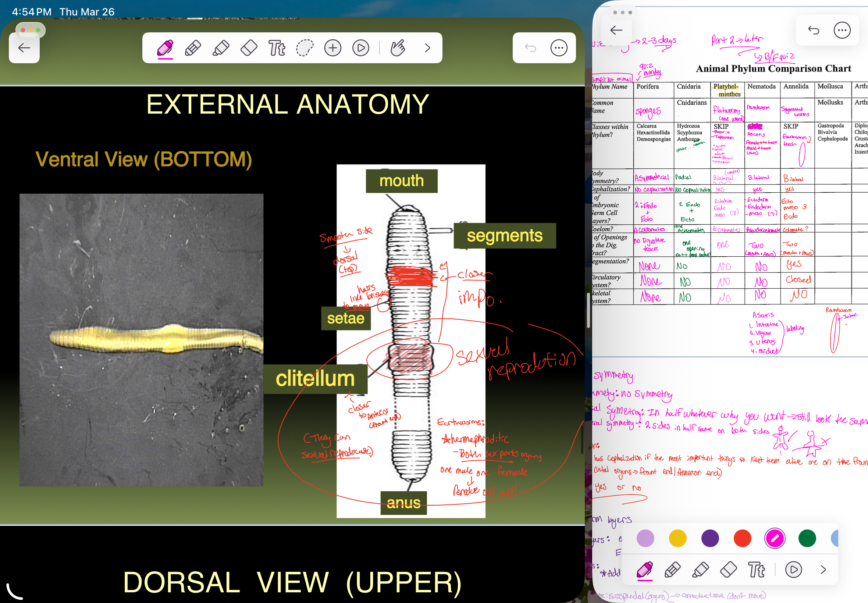Viewport: 868px width, 603px height.
Task: Select the lasso selection tool
Action: click(305, 48)
